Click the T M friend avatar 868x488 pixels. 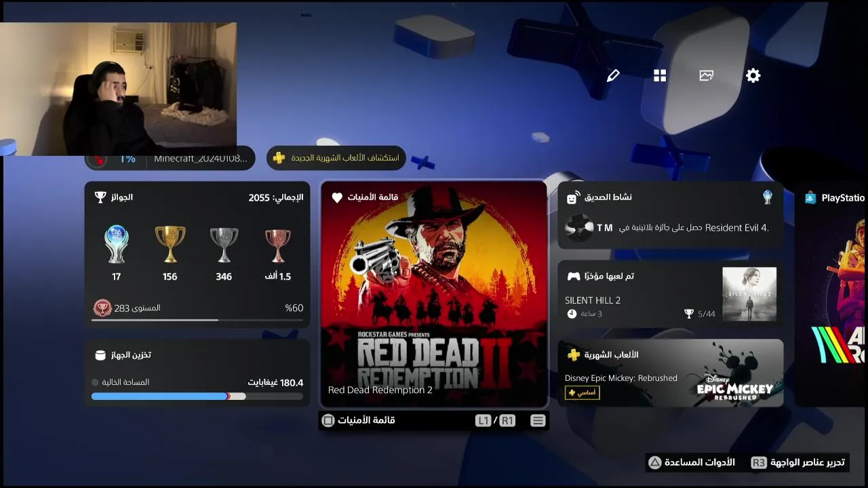tap(579, 228)
